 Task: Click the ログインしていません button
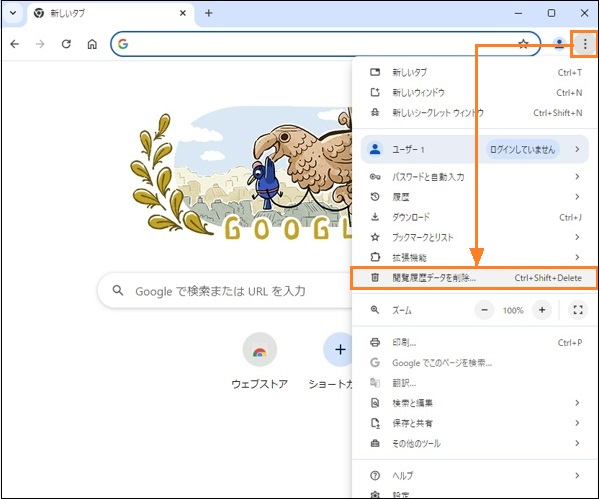click(x=521, y=149)
